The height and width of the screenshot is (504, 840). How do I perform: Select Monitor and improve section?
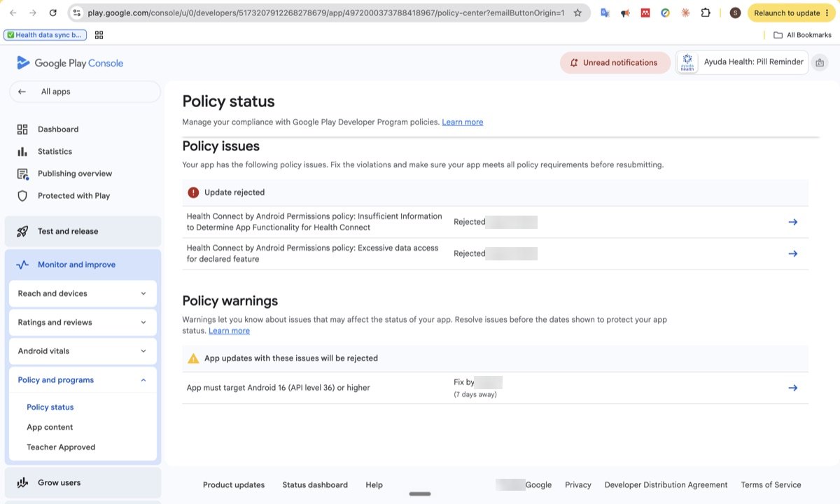(x=83, y=265)
